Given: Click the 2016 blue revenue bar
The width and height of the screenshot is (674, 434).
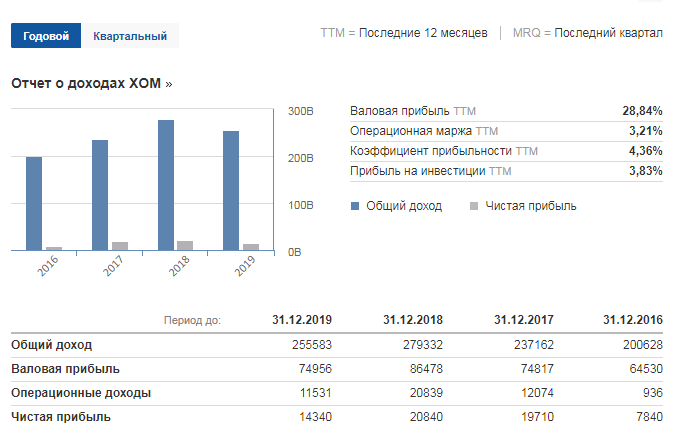Looking at the screenshot, I should (34, 204).
